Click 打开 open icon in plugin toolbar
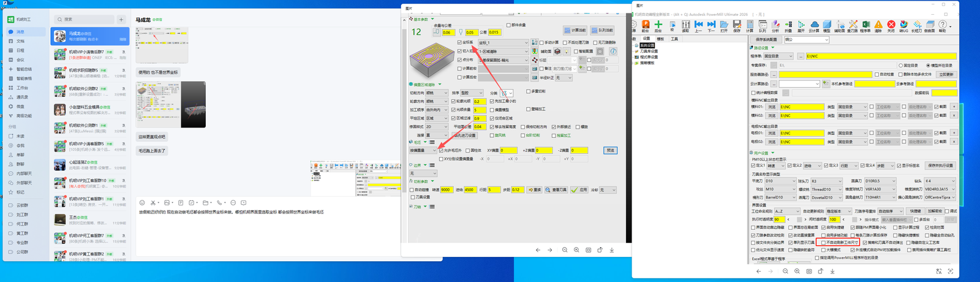The width and height of the screenshot is (980, 282). pyautogui.click(x=724, y=27)
